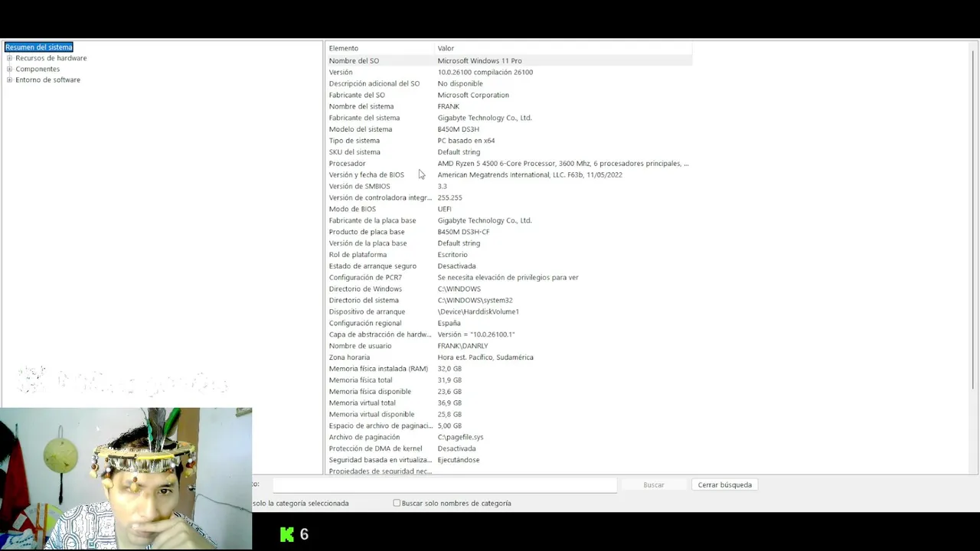The height and width of the screenshot is (551, 980).
Task: Focus the search text input field
Action: click(x=444, y=485)
